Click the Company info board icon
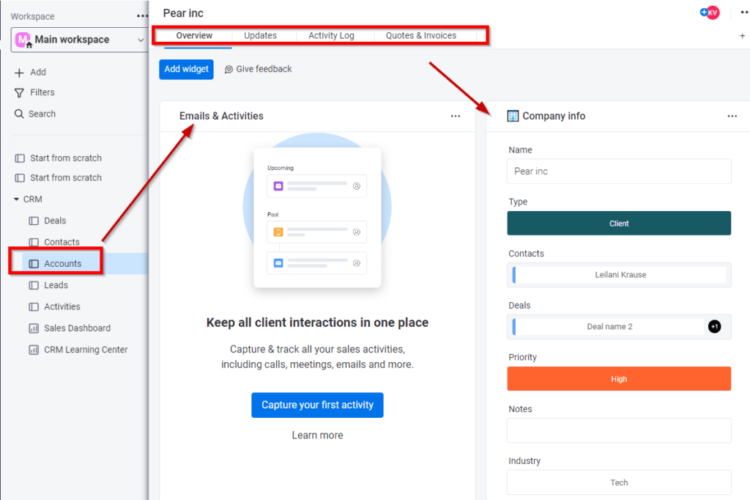Screen dimensions: 750x500 (513, 116)
